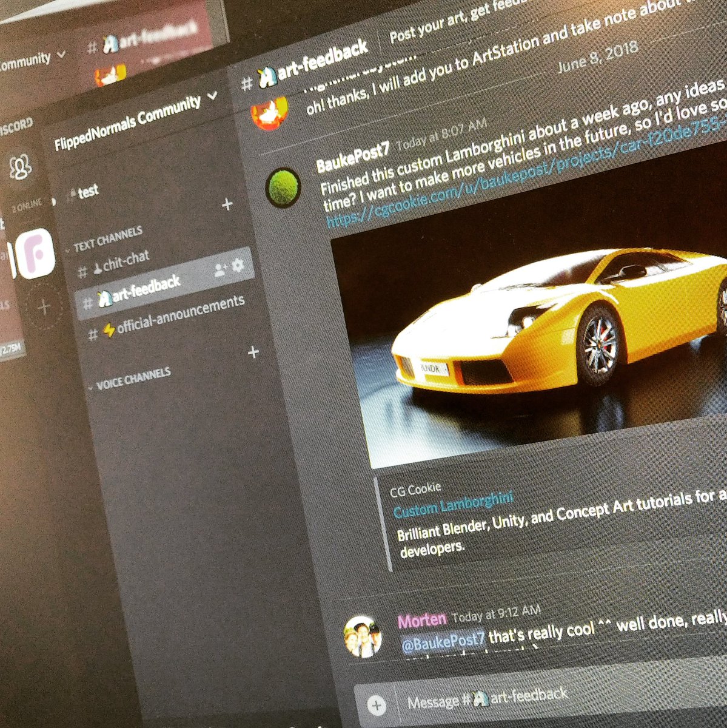Screen dimensions: 727x728
Task: Select the test channel
Action: (83, 192)
